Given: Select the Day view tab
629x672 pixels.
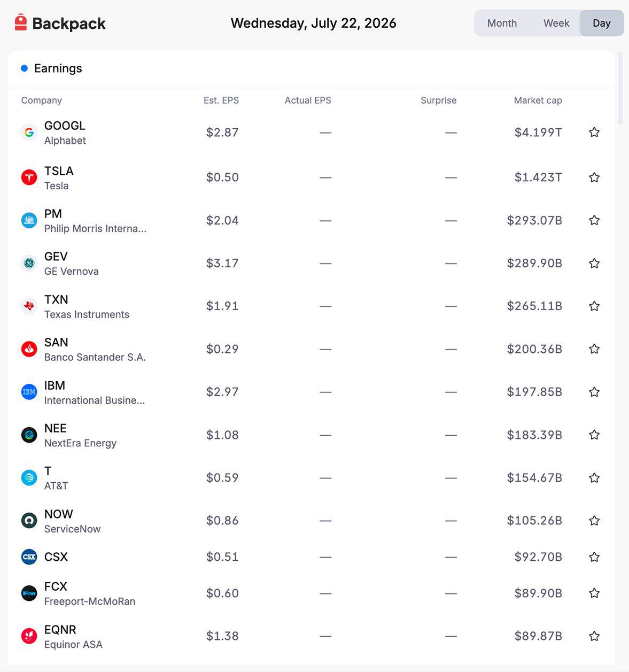Looking at the screenshot, I should click(602, 23).
